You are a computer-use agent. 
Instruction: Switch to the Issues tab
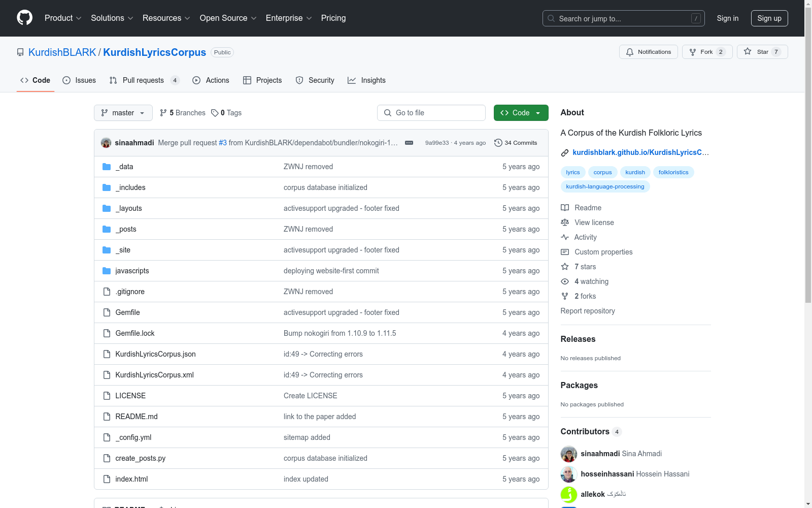79,80
